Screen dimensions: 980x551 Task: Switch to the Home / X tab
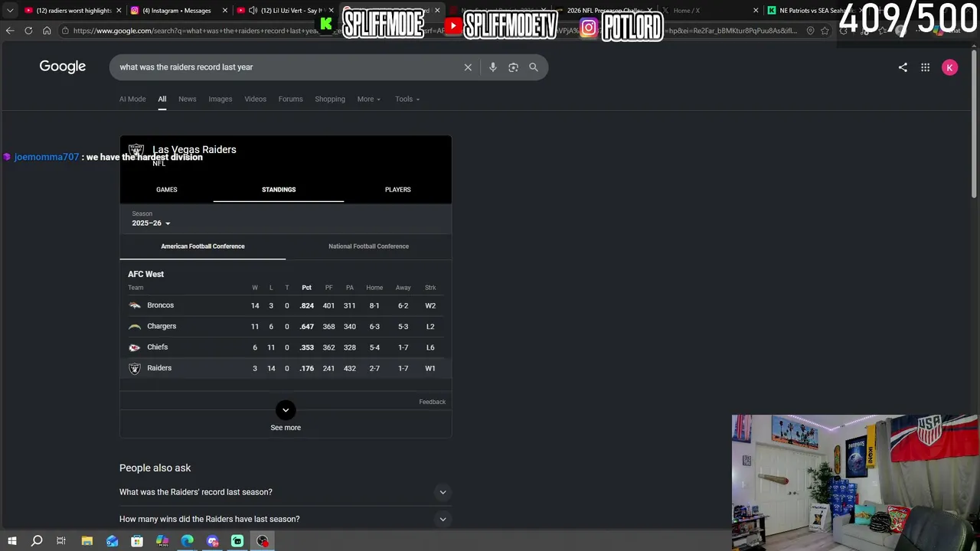(708, 11)
